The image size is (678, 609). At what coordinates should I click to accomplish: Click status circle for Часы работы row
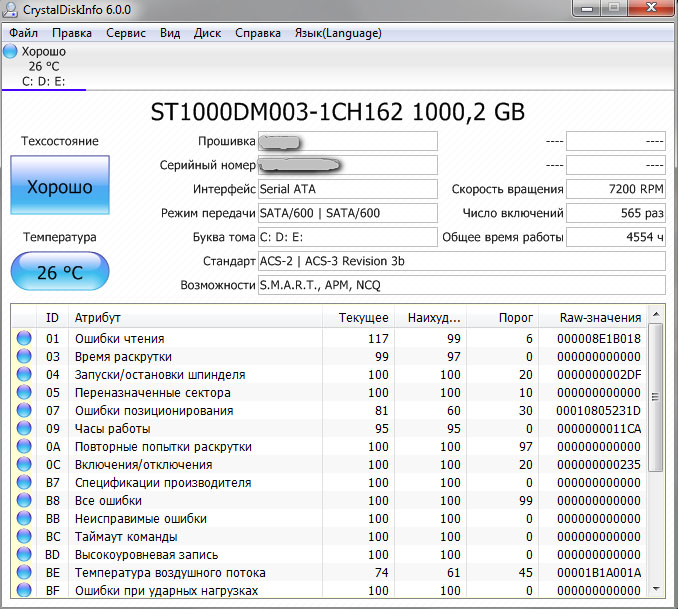click(x=24, y=428)
